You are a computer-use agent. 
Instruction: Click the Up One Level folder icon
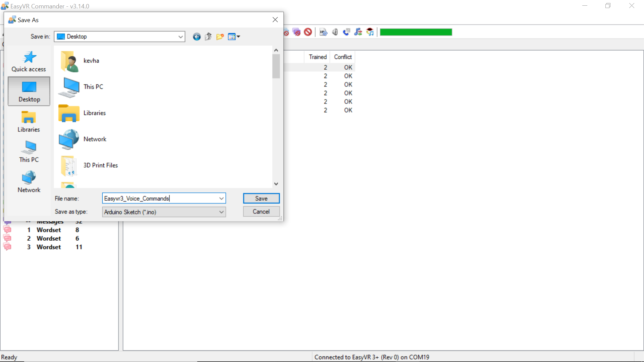pos(208,37)
